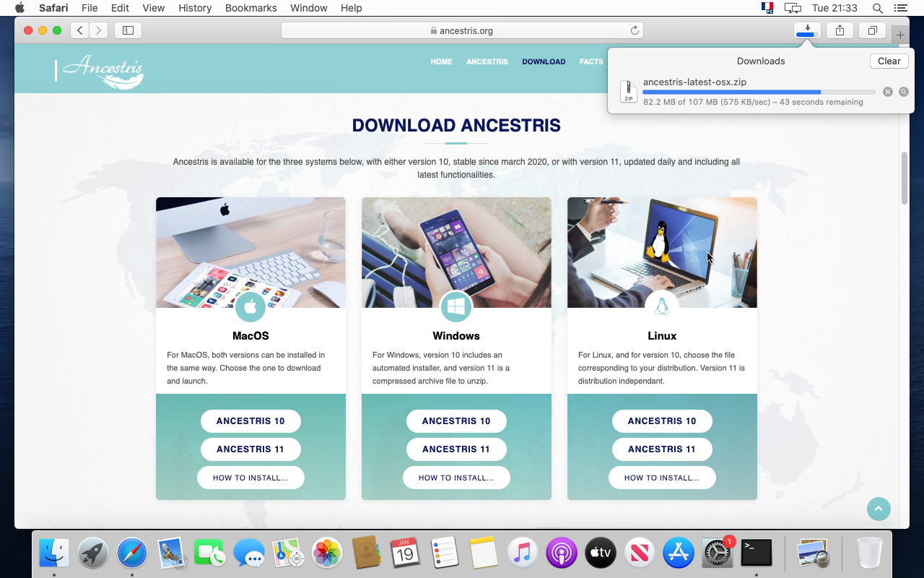Go forward with Safari's forward arrow
The image size is (924, 578).
tap(99, 30)
